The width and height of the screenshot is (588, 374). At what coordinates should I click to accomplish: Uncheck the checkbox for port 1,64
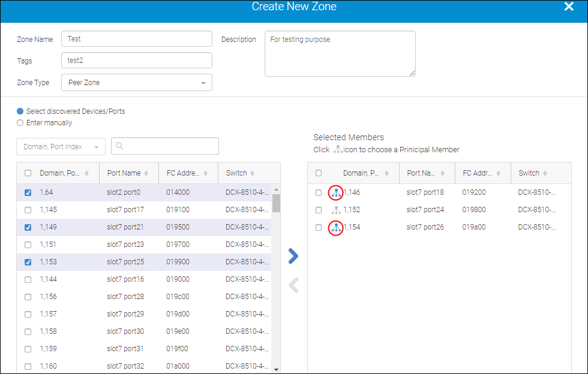[27, 192]
